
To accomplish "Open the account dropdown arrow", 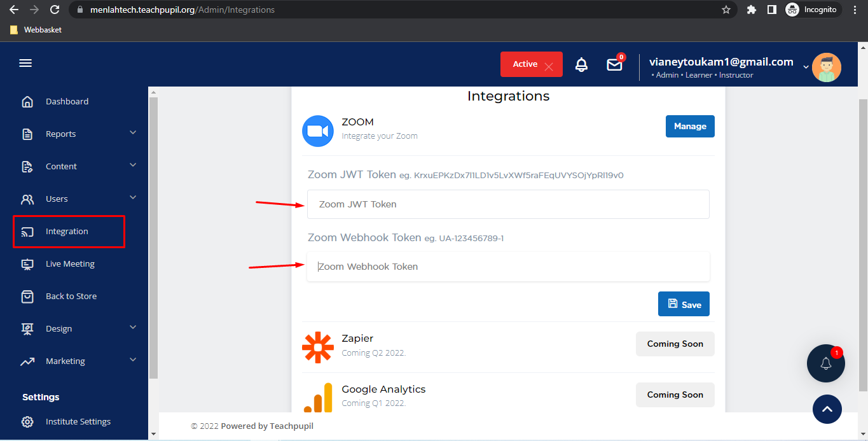I will (x=806, y=67).
